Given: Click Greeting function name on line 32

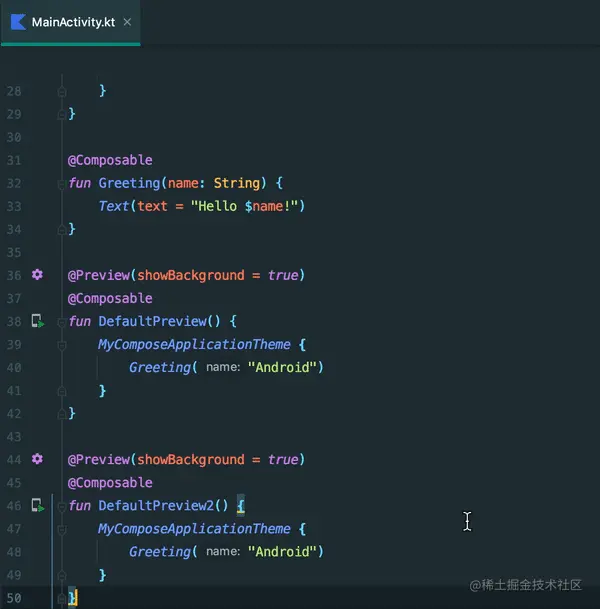Looking at the screenshot, I should pyautogui.click(x=129, y=183).
